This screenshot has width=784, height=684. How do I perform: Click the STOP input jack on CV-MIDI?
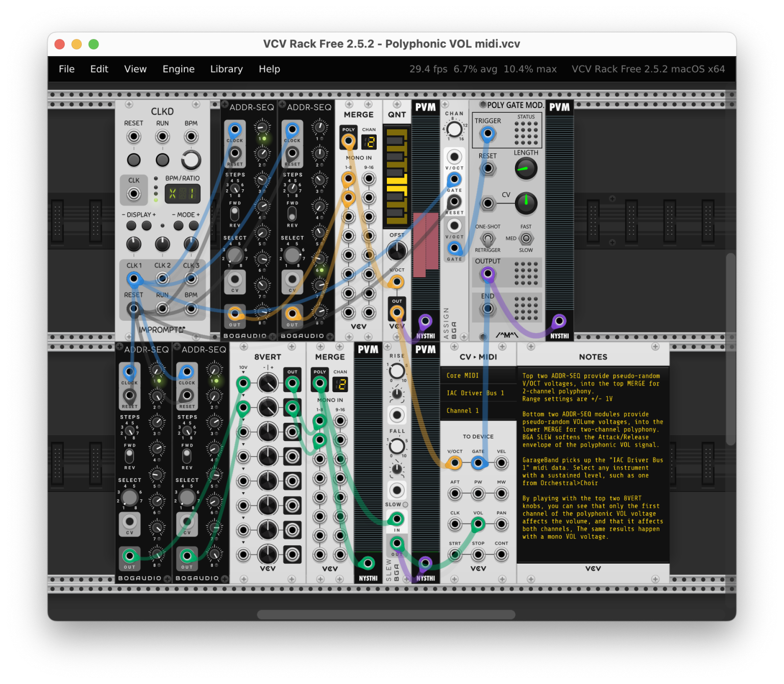[478, 554]
